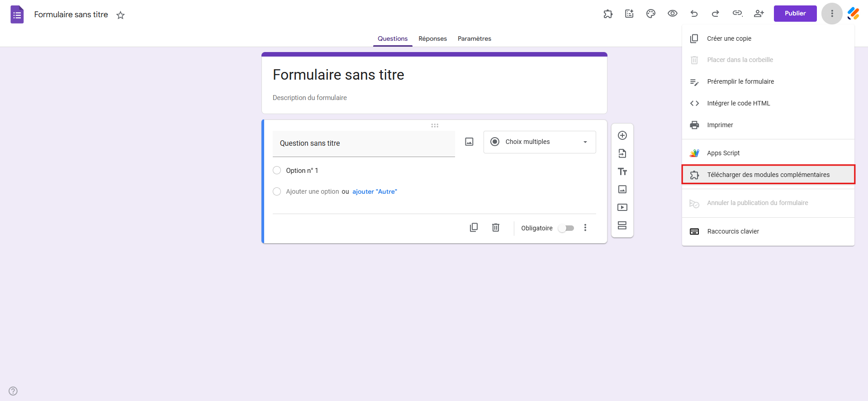The image size is (868, 401).
Task: Choose Intégrer le code HTML
Action: [x=768, y=103]
